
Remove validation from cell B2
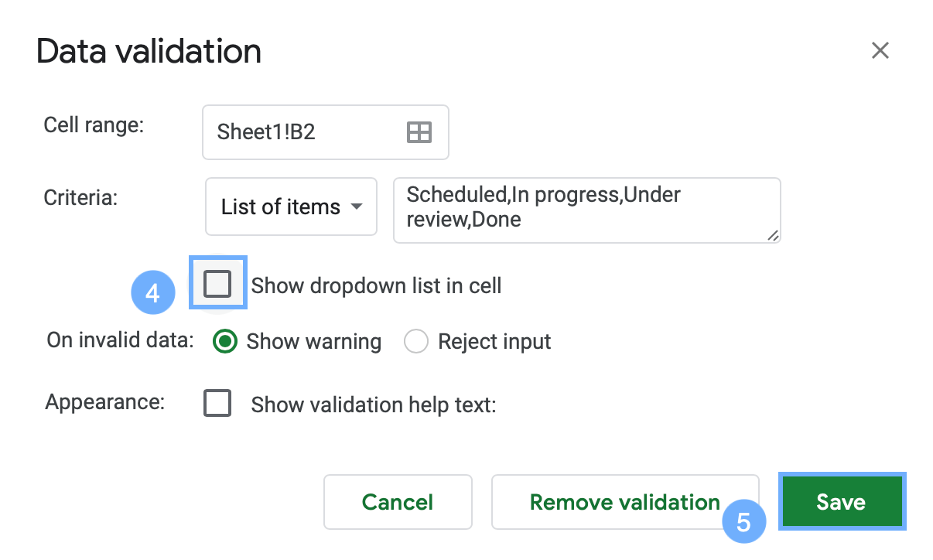pos(624,501)
